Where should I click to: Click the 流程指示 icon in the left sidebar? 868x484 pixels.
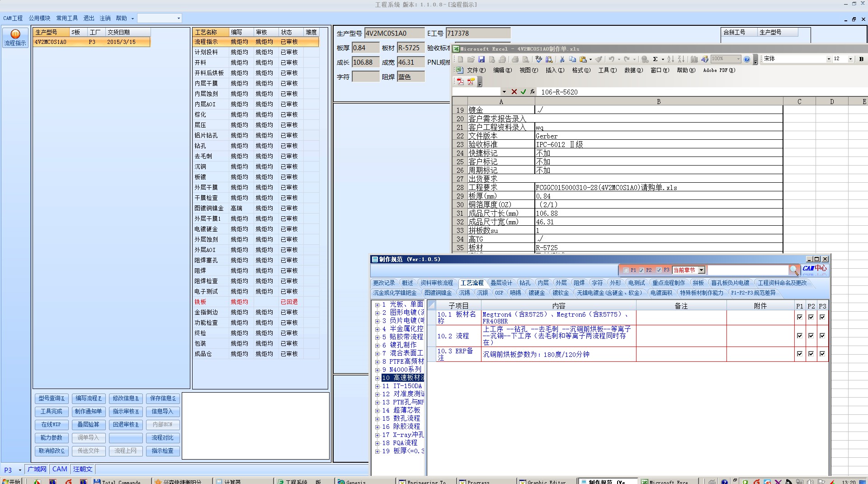[x=15, y=38]
